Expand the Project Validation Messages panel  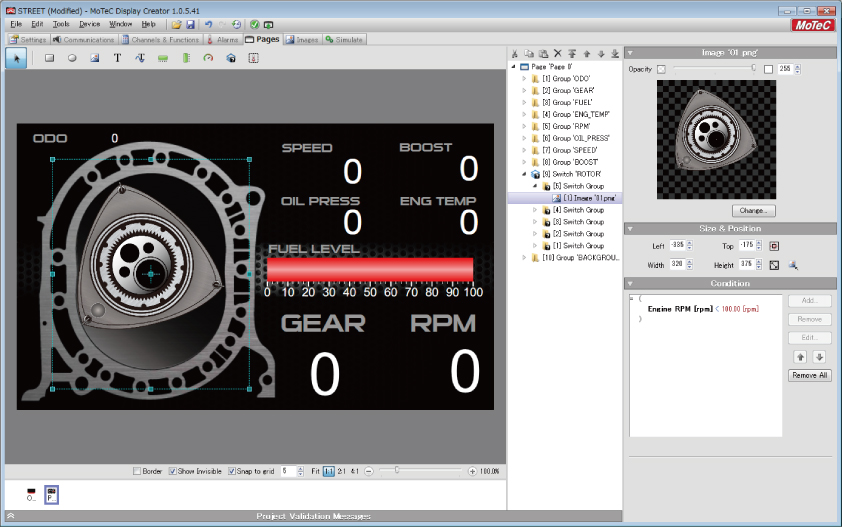click(10, 516)
